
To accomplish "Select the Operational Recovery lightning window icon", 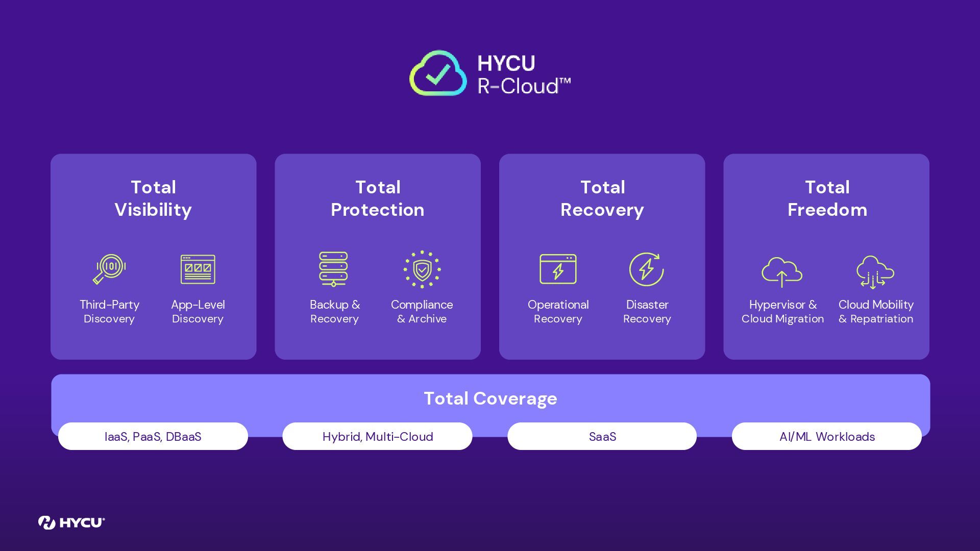I will pos(558,269).
